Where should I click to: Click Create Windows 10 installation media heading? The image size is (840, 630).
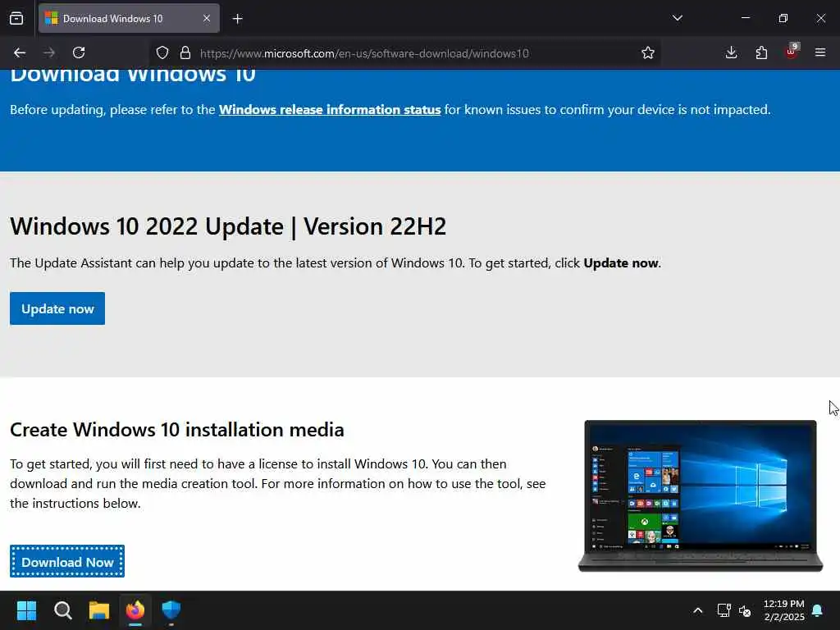(177, 430)
